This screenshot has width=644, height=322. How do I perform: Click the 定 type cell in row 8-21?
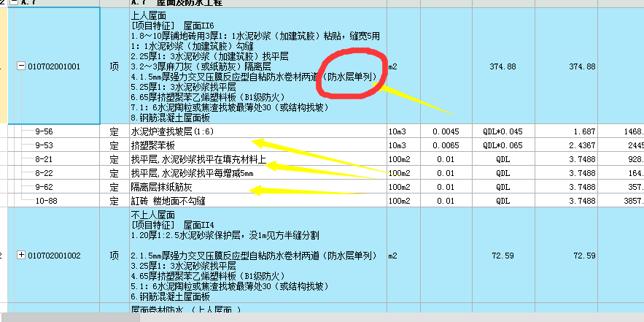[x=115, y=160]
